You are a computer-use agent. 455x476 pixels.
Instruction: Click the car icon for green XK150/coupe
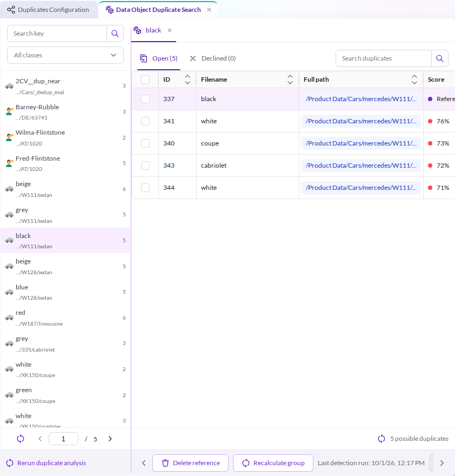pos(9,395)
